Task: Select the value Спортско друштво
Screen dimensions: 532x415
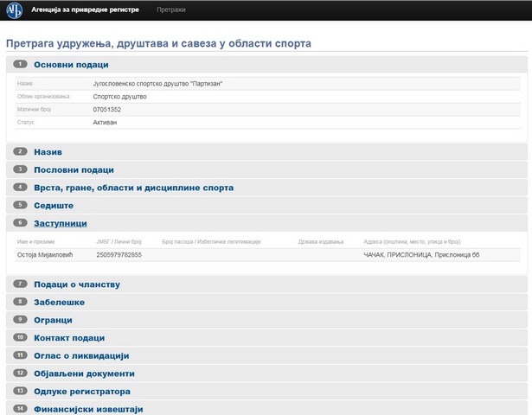Action: [119, 97]
